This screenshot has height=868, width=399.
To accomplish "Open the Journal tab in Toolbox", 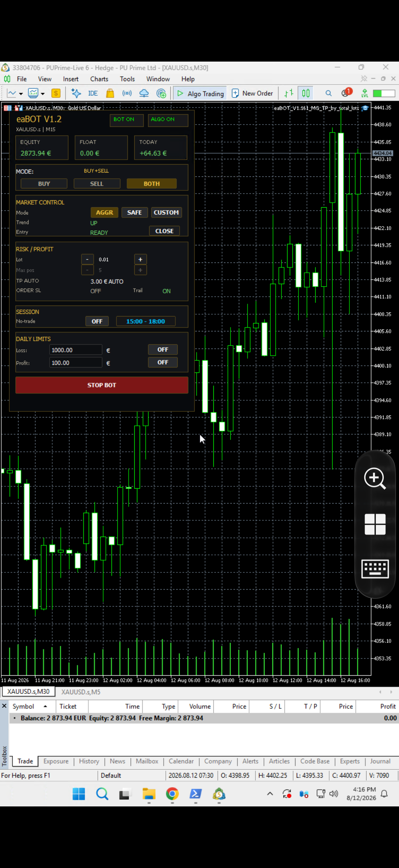I will [380, 761].
